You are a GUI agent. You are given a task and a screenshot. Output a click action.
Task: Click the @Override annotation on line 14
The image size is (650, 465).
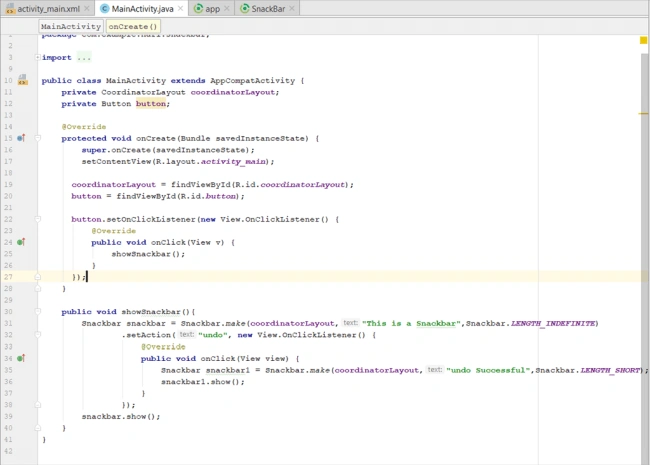pyautogui.click(x=84, y=127)
